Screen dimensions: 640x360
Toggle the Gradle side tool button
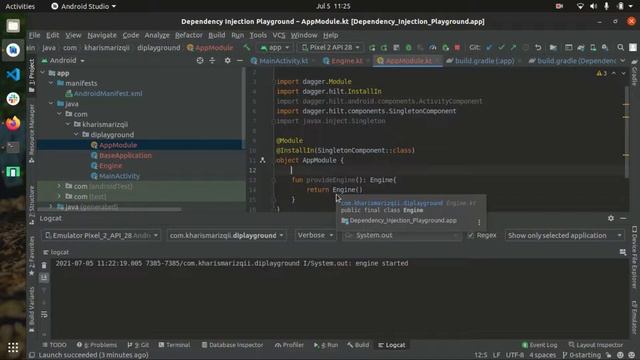(x=634, y=73)
